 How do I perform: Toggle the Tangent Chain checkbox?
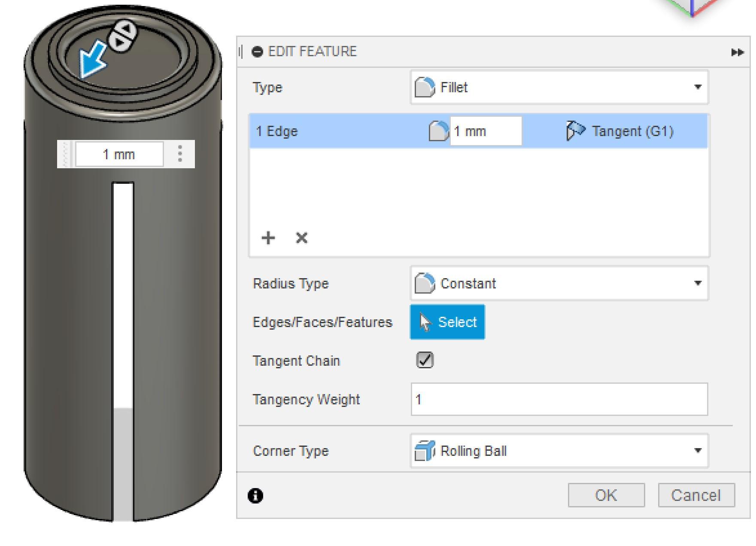(x=425, y=360)
